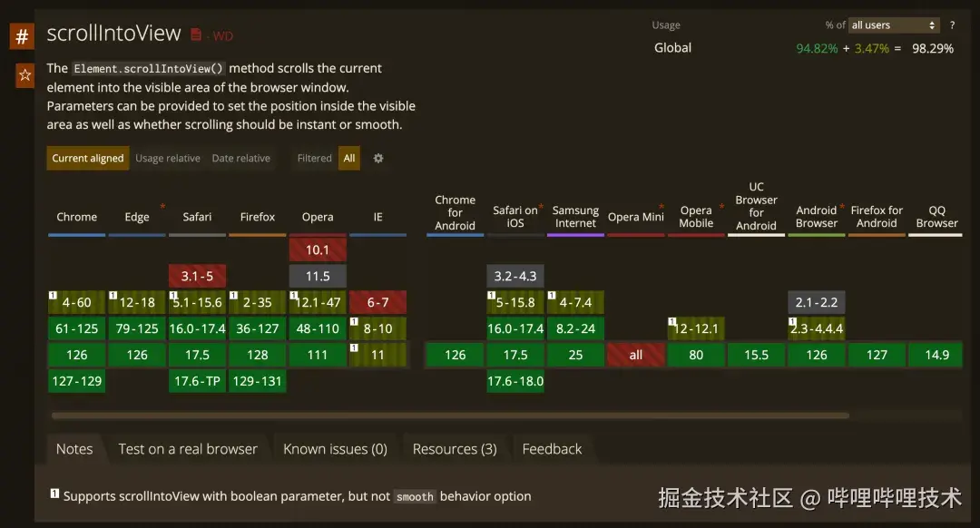Open the Feedback tab

click(x=552, y=449)
